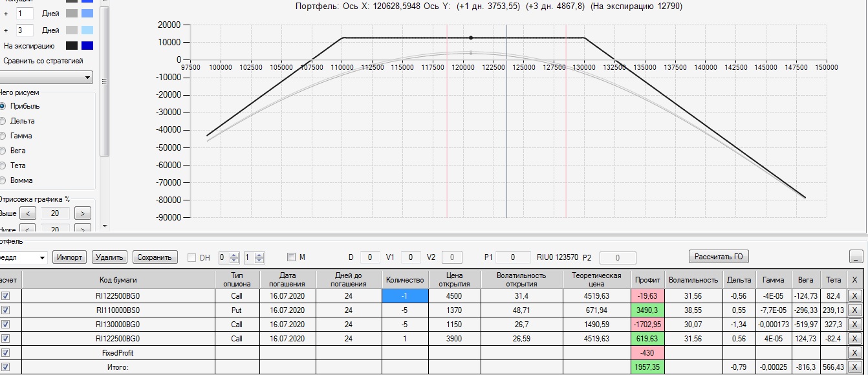The height and width of the screenshot is (375, 868).
Task: Collapse the portfolio panel with the underscore button
Action: (856, 257)
